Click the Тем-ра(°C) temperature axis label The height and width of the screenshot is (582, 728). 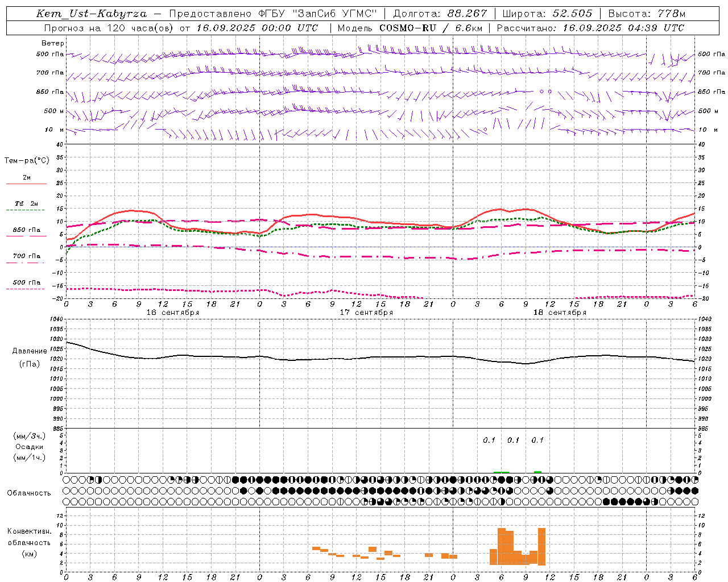point(27,161)
